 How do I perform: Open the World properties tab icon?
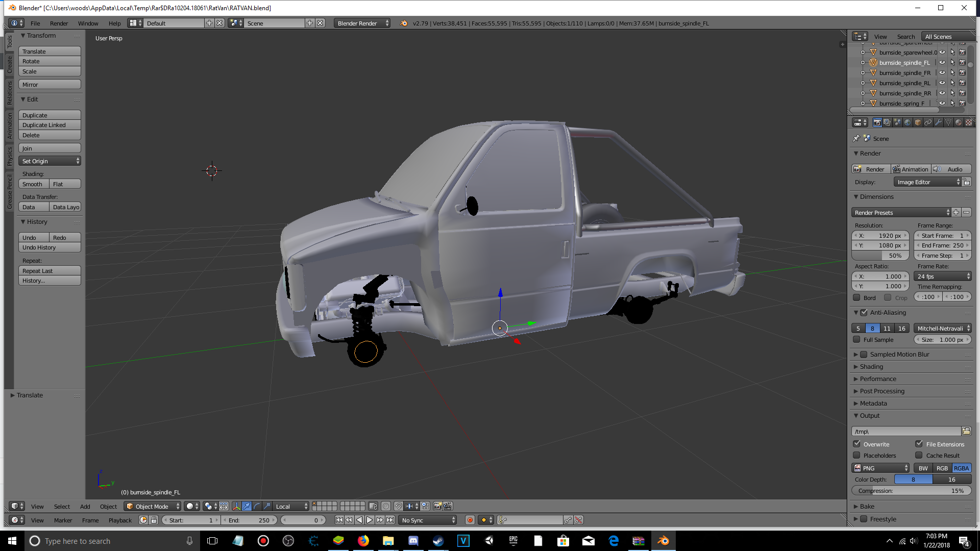click(908, 122)
